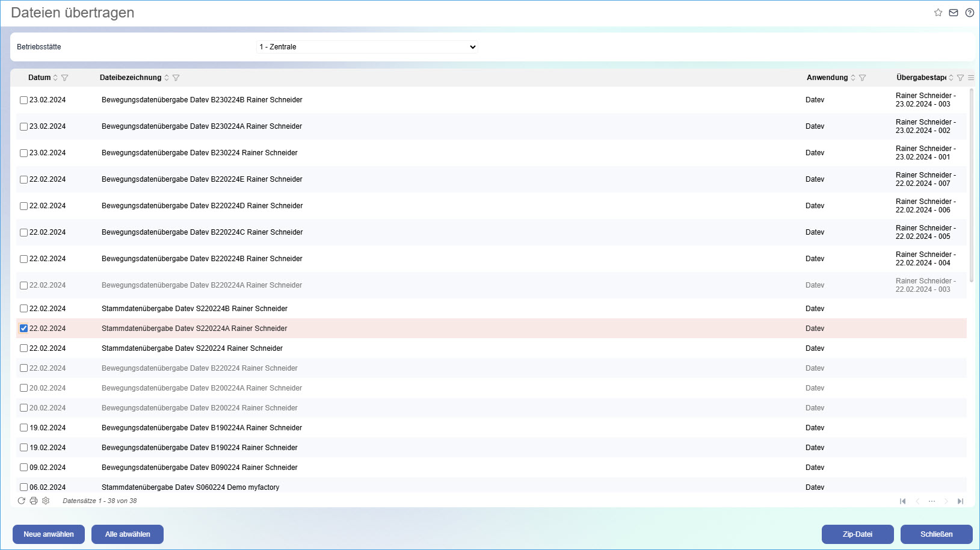Select checkbox for Bewegungsdatenübergabe B190224A row
This screenshot has height=550, width=980.
(x=24, y=428)
